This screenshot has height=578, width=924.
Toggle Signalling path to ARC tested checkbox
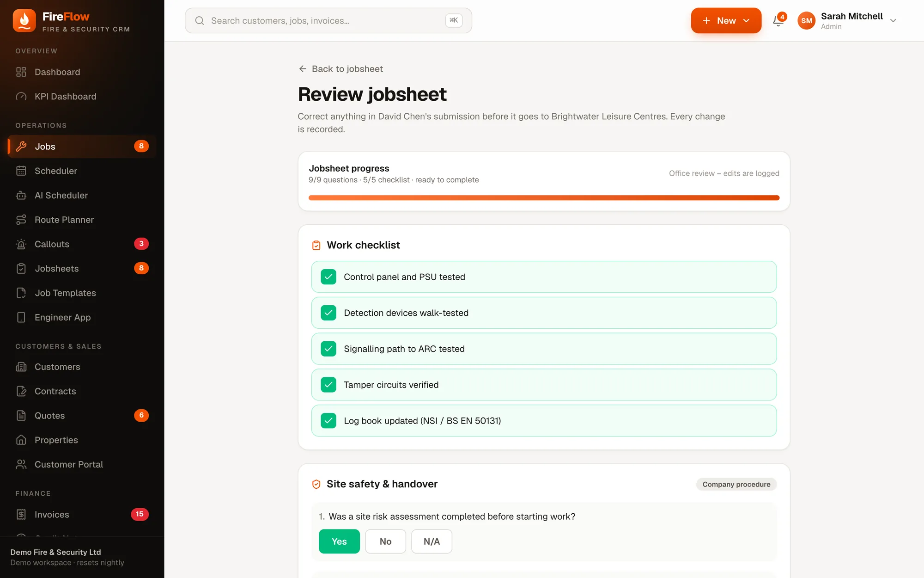pyautogui.click(x=328, y=349)
